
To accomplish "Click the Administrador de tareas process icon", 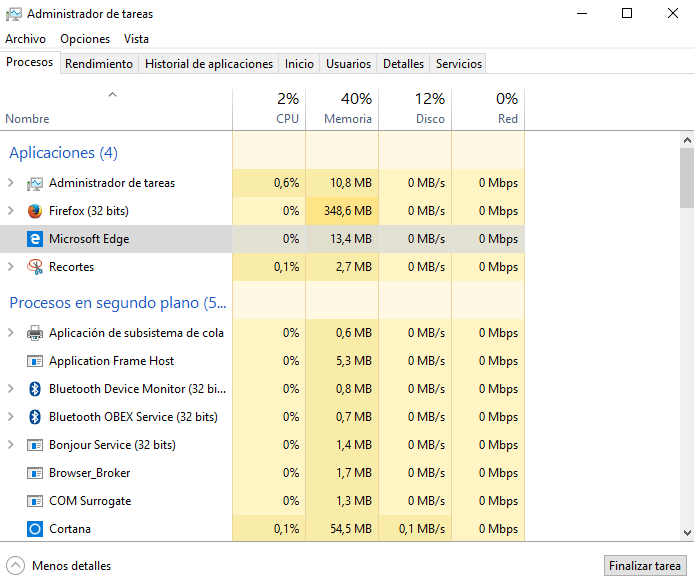I will coord(35,183).
